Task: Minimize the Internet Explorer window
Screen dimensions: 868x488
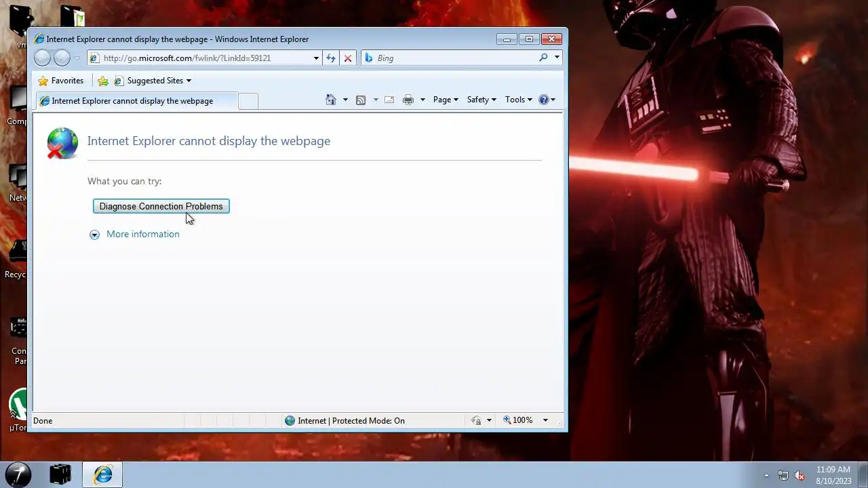Action: click(506, 39)
